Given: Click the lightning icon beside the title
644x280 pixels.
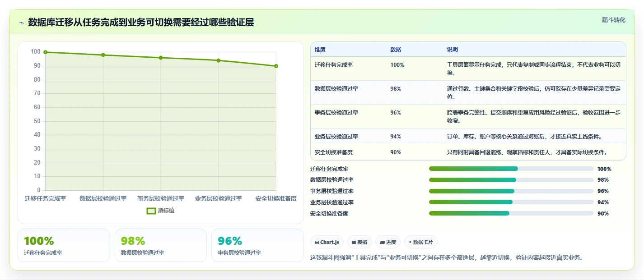Looking at the screenshot, I should [x=22, y=23].
